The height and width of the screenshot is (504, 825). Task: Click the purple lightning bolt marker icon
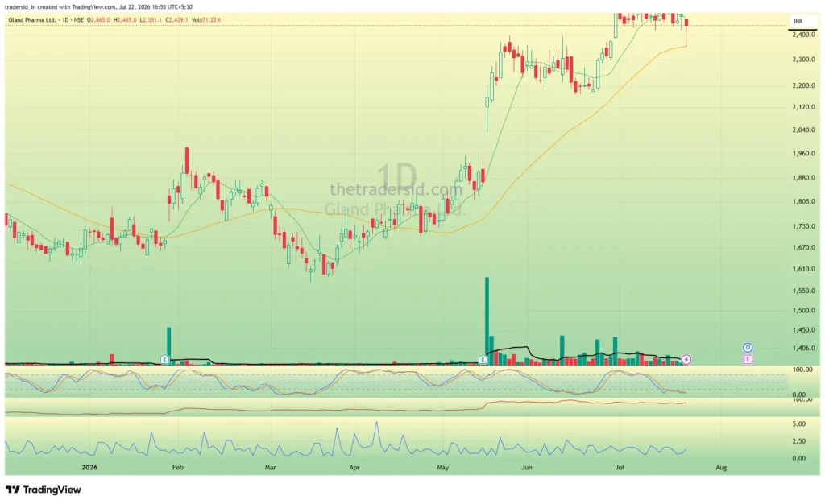pyautogui.click(x=686, y=360)
